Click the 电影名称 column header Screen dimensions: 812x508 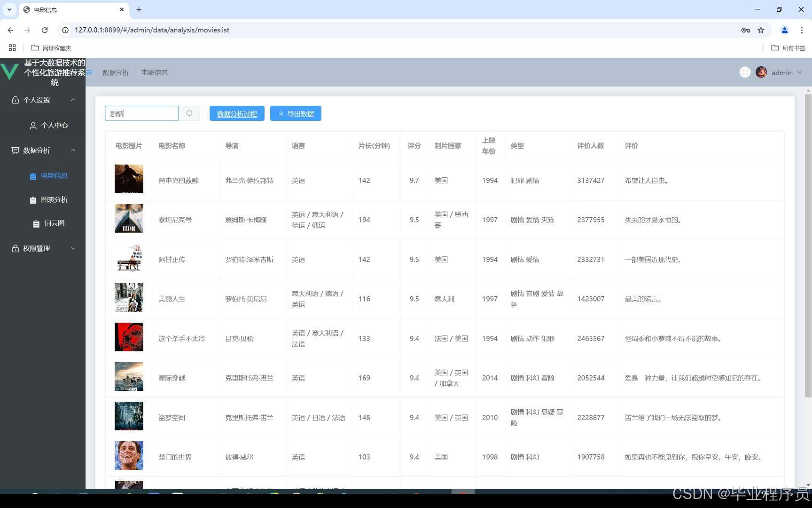tap(172, 146)
